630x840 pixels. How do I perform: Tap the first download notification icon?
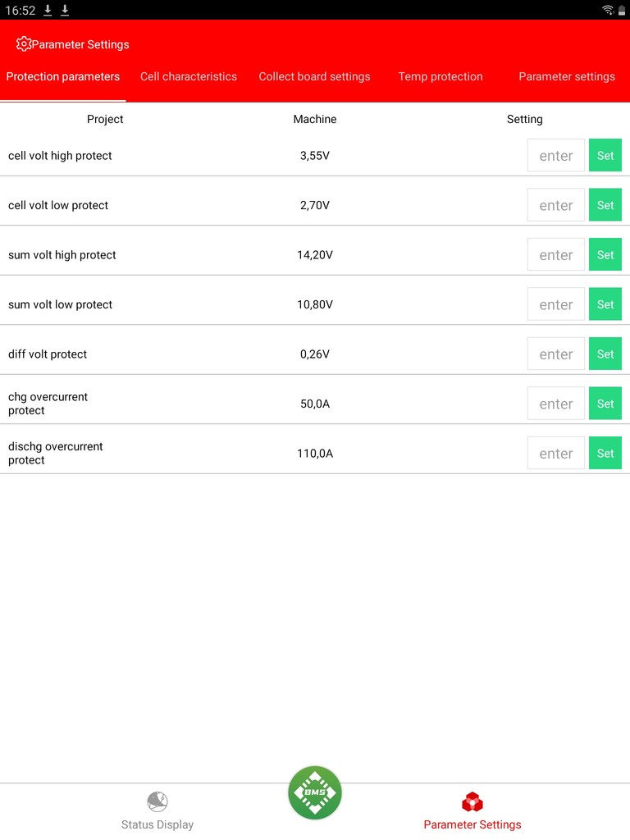pyautogui.click(x=48, y=10)
